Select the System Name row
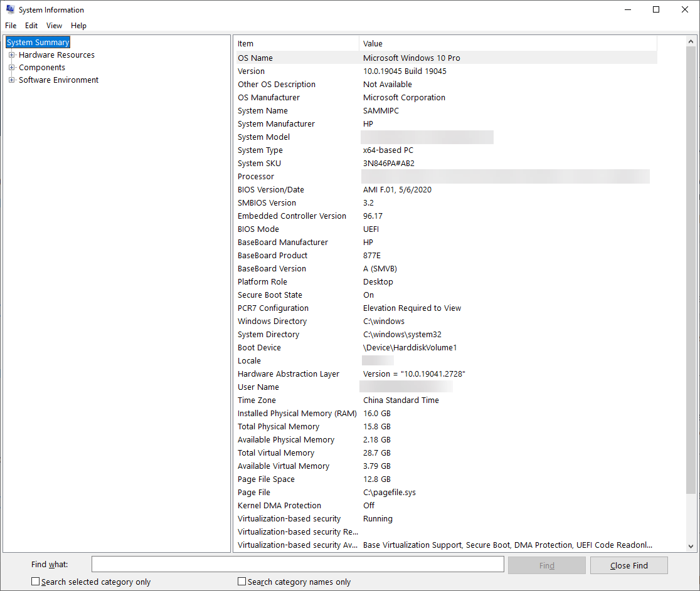 point(447,111)
